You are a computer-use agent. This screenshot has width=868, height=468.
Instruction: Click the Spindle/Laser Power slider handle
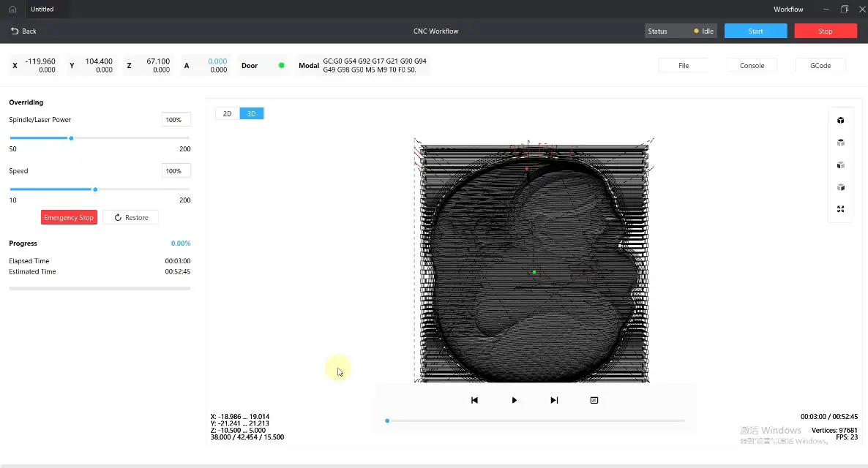pyautogui.click(x=71, y=138)
